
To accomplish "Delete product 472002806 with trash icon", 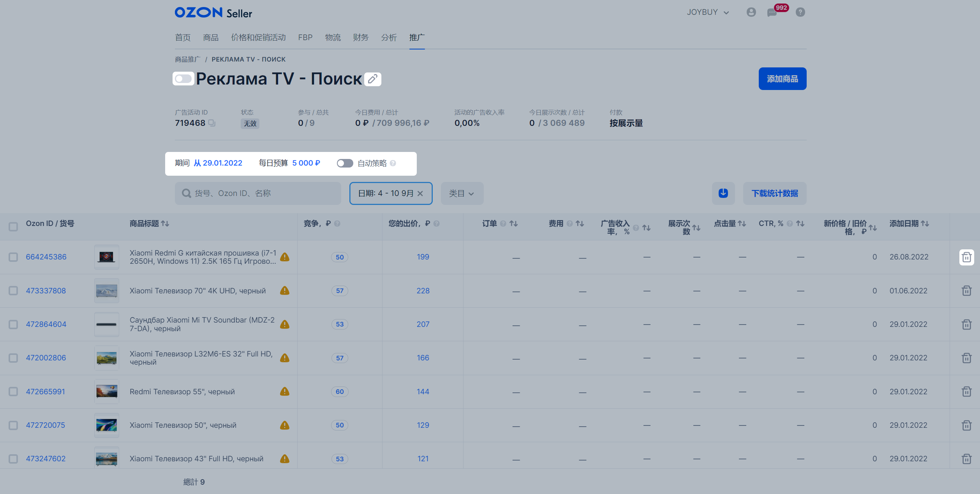I will [966, 358].
